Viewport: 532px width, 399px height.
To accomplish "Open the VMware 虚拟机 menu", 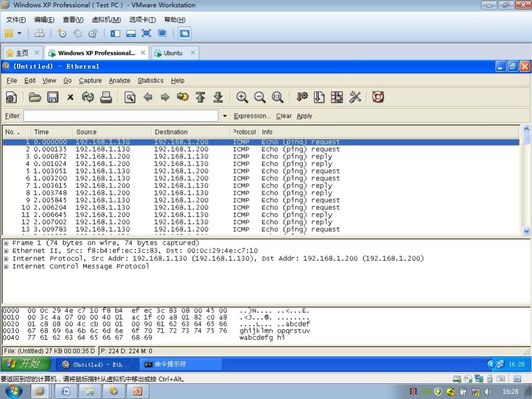I will click(x=106, y=20).
